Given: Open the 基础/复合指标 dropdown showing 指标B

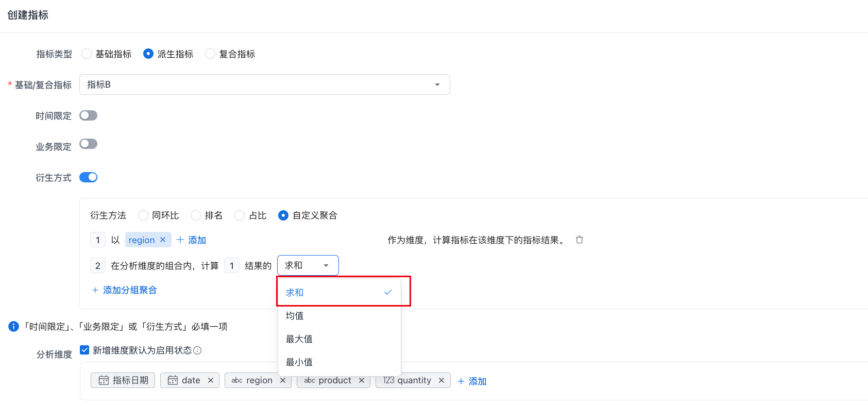Looking at the screenshot, I should click(264, 84).
